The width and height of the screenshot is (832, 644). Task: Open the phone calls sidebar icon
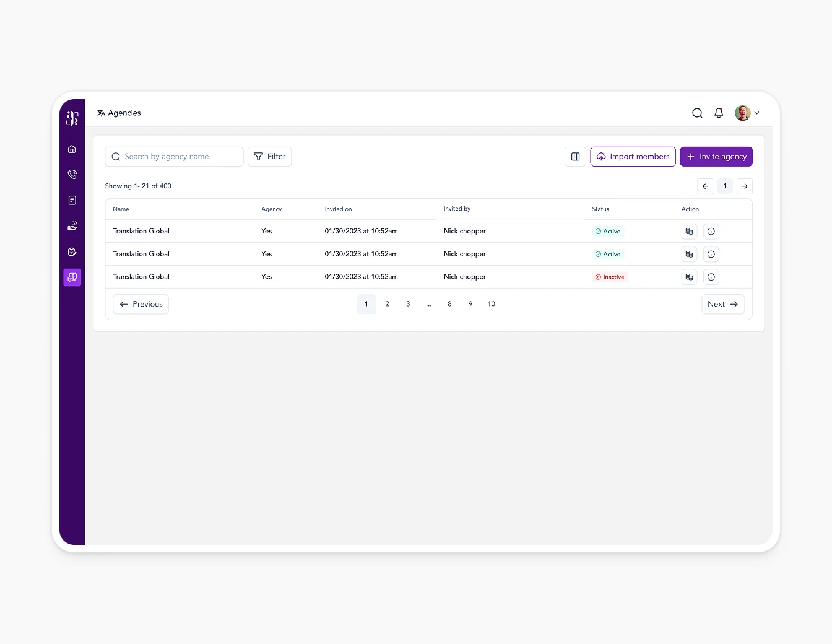click(72, 175)
